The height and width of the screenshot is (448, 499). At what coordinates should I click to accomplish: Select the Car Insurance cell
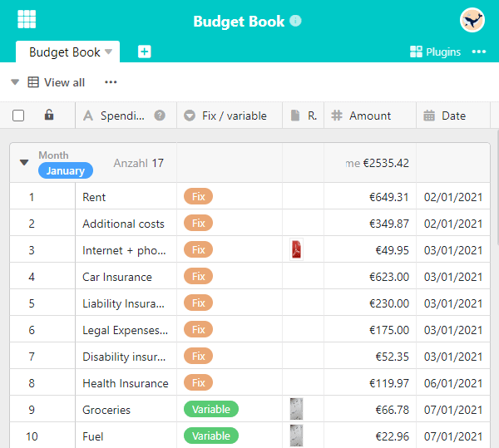pyautogui.click(x=125, y=277)
